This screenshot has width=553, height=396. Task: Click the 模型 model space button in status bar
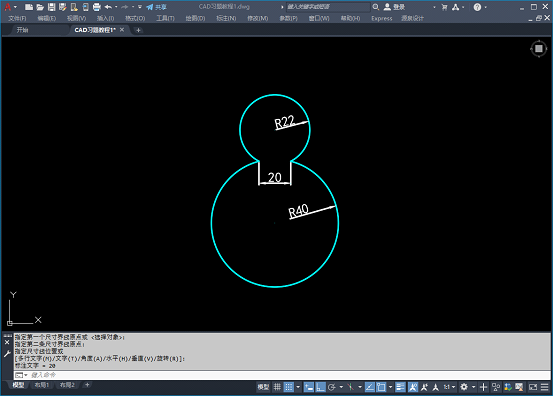[263, 387]
